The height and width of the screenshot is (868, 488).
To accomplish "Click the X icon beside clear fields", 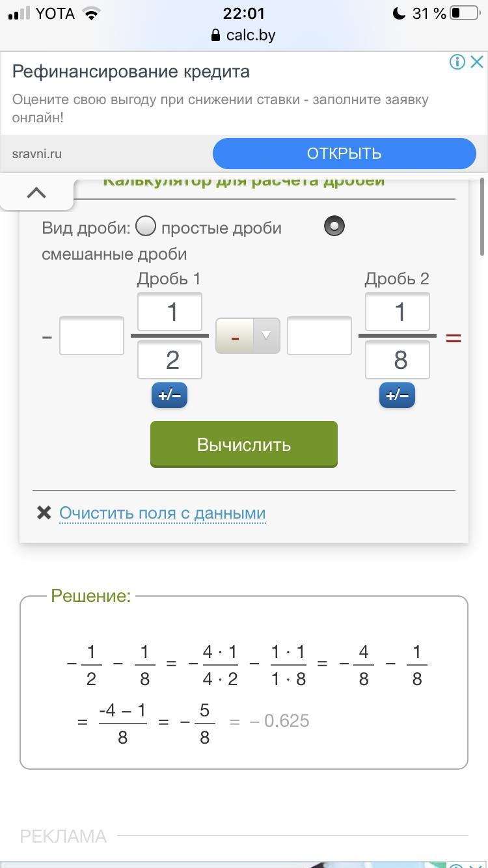I will tap(44, 513).
